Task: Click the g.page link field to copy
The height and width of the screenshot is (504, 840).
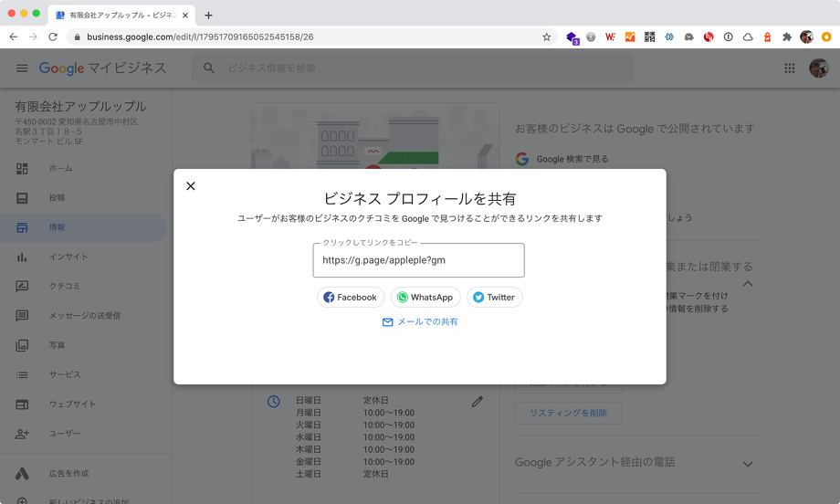Action: point(418,260)
